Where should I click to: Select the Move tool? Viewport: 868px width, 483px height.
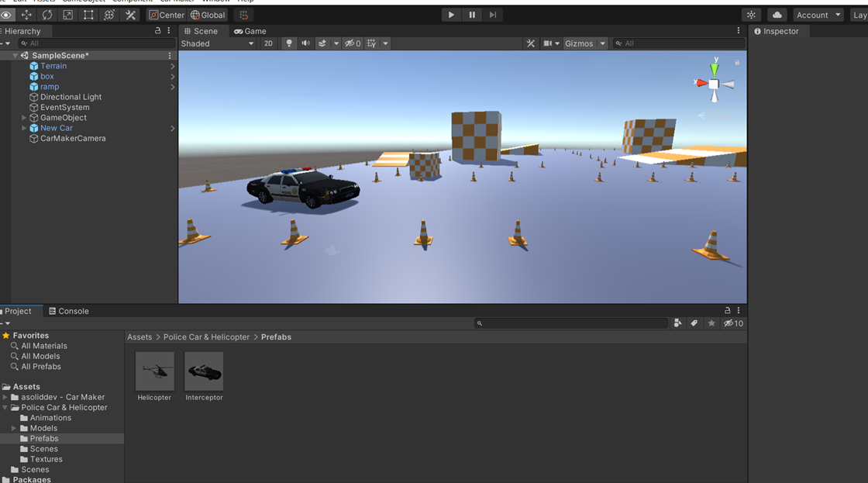click(x=26, y=15)
